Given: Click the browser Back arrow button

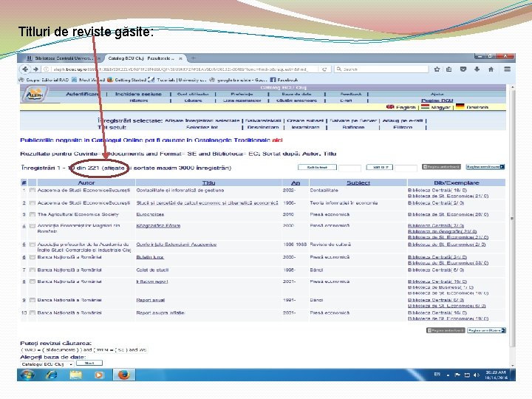Looking at the screenshot, I should (x=25, y=69).
